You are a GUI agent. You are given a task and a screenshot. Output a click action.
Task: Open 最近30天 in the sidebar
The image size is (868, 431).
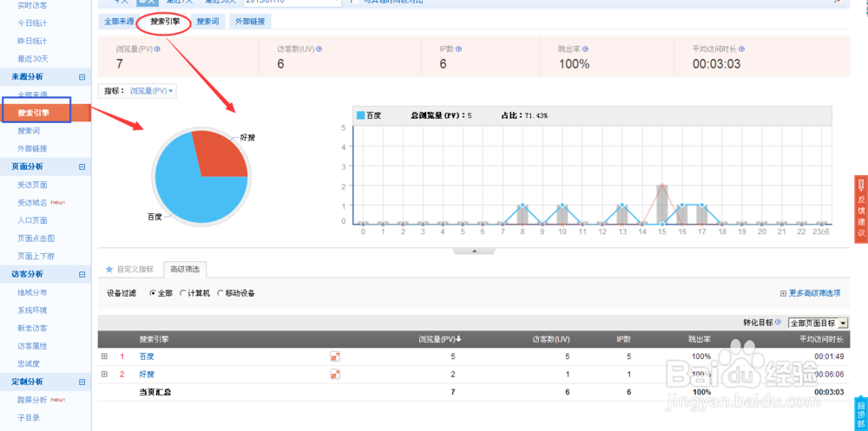click(33, 59)
